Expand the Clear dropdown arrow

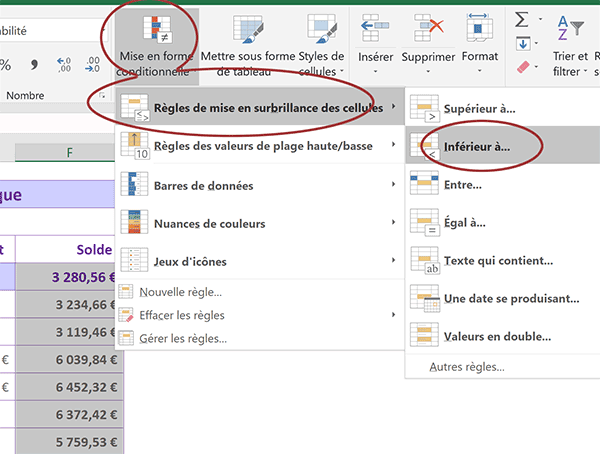tap(536, 67)
